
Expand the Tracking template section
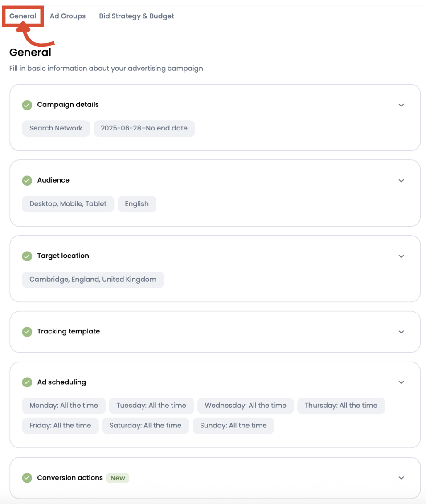[401, 332]
